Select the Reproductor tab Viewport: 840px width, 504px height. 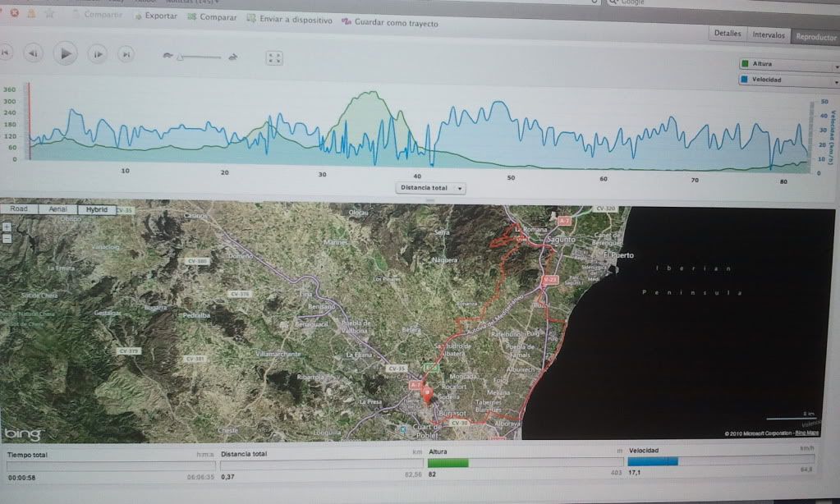[x=815, y=37]
